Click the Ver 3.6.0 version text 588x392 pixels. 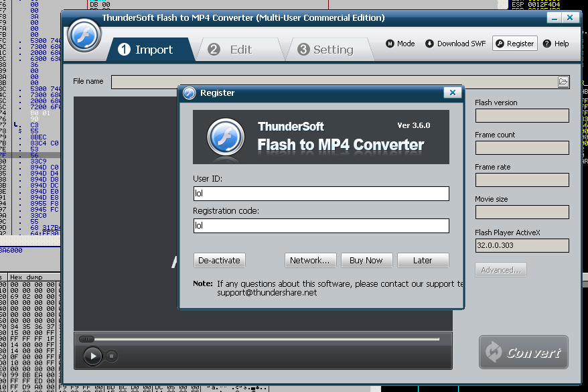[x=414, y=125]
